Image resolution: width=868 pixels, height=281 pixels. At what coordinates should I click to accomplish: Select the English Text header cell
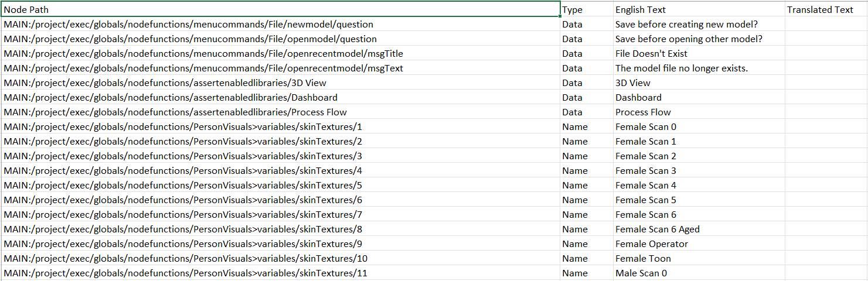tap(699, 9)
